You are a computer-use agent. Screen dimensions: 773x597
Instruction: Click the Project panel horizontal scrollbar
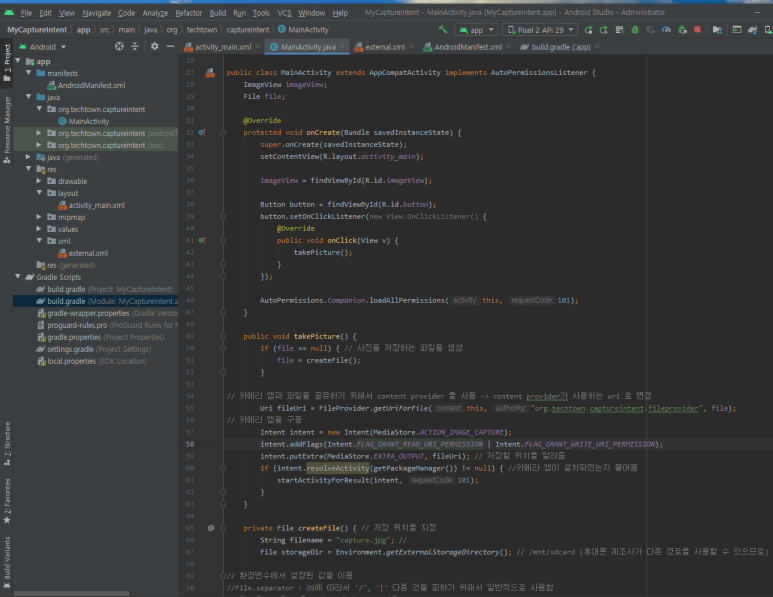tap(71, 594)
